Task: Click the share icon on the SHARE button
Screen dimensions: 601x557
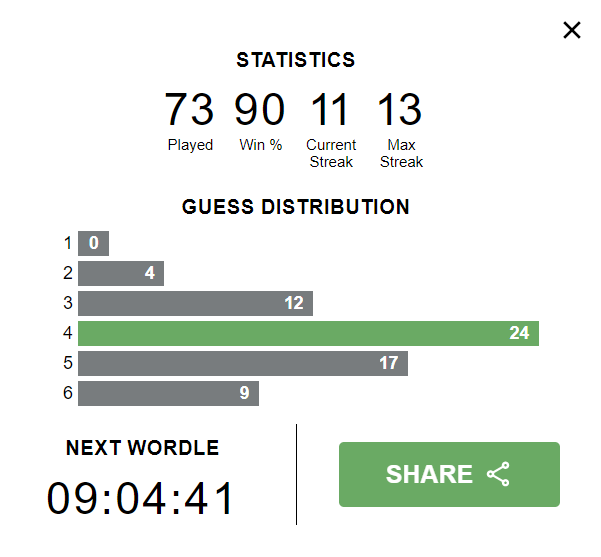Action: (498, 474)
